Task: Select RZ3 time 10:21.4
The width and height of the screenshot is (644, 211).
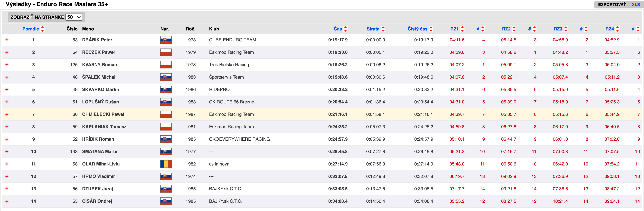Action: [x=560, y=201]
